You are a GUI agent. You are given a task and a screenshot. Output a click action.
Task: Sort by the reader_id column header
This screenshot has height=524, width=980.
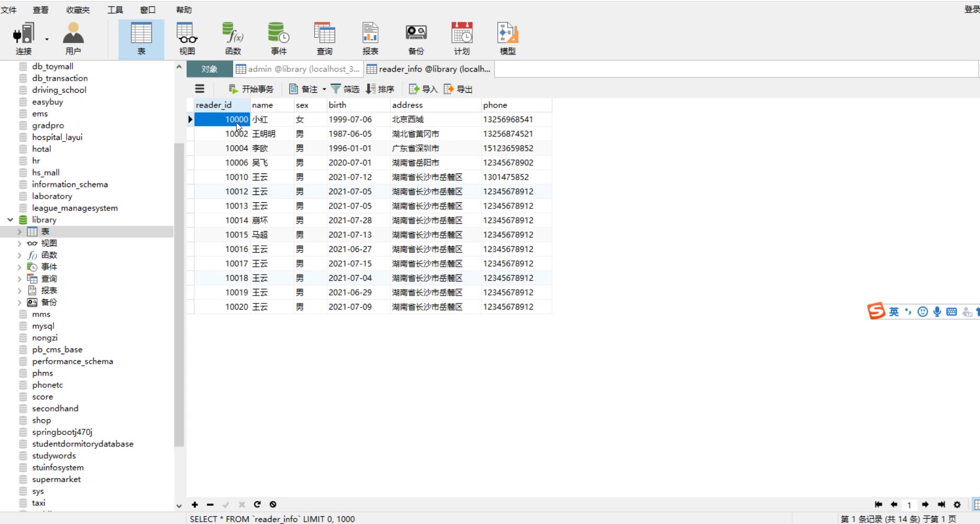click(222, 105)
